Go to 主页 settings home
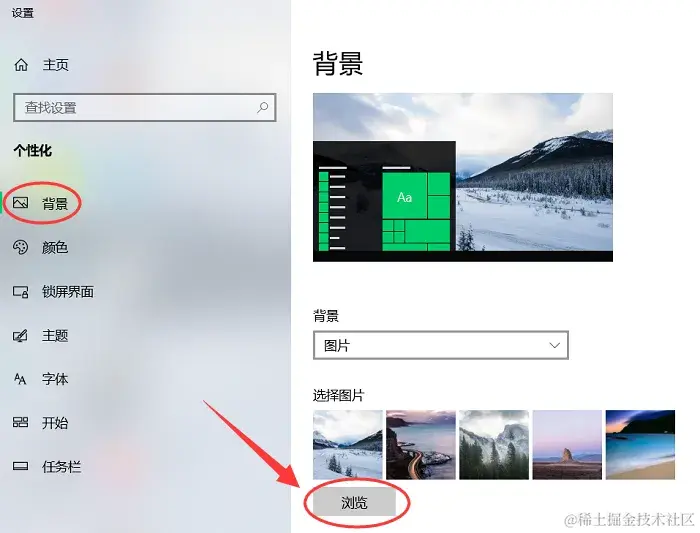 point(55,65)
